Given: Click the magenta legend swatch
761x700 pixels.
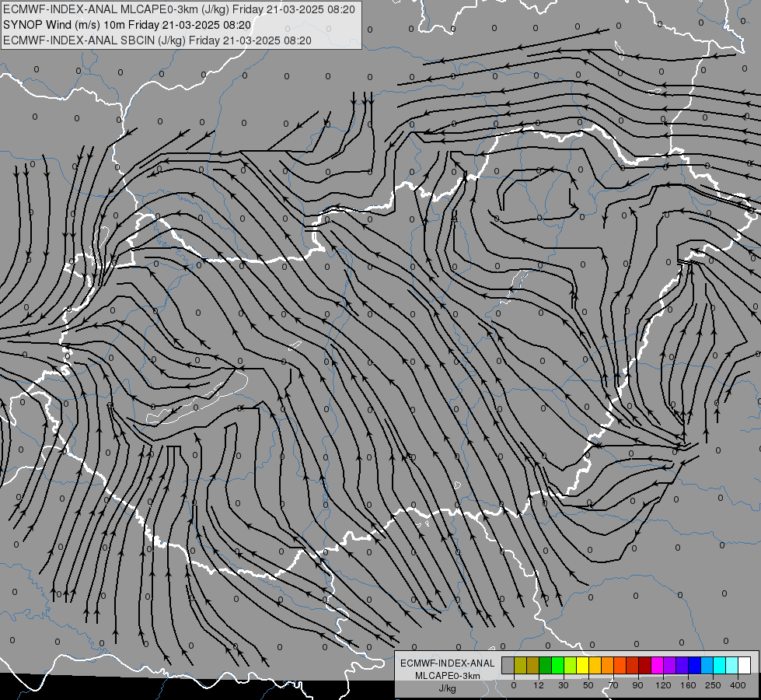Looking at the screenshot, I should click(658, 665).
